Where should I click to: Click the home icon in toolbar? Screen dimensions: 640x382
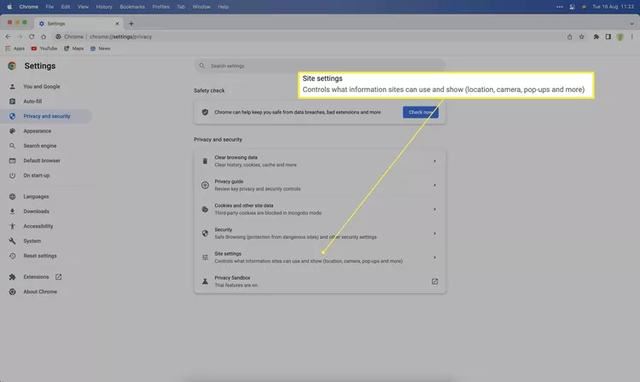(x=44, y=37)
